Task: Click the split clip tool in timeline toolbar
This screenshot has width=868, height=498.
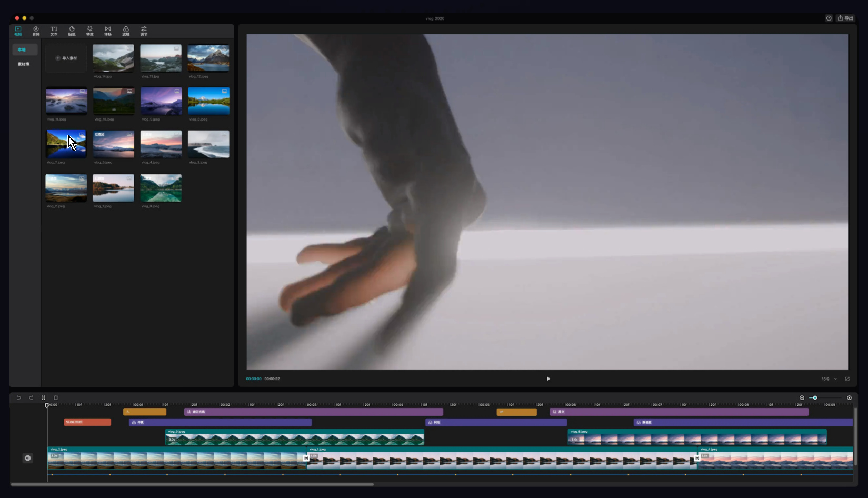Action: pyautogui.click(x=44, y=398)
